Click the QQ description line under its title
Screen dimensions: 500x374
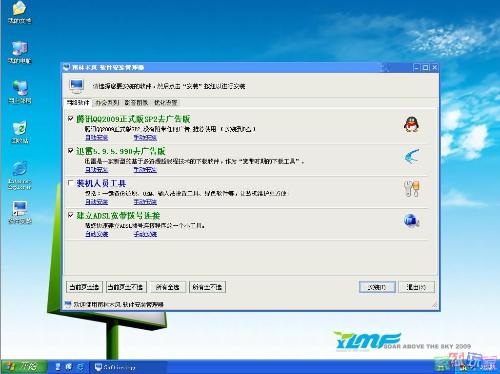pyautogui.click(x=170, y=129)
